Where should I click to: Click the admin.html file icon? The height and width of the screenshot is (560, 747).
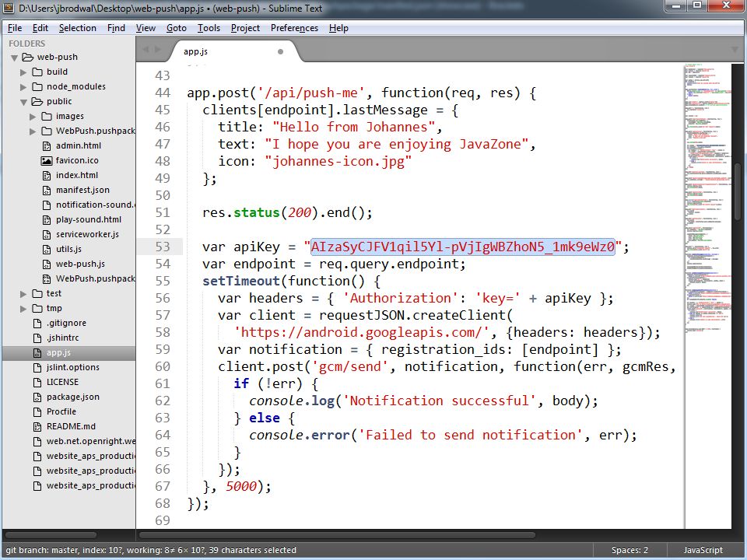[47, 145]
